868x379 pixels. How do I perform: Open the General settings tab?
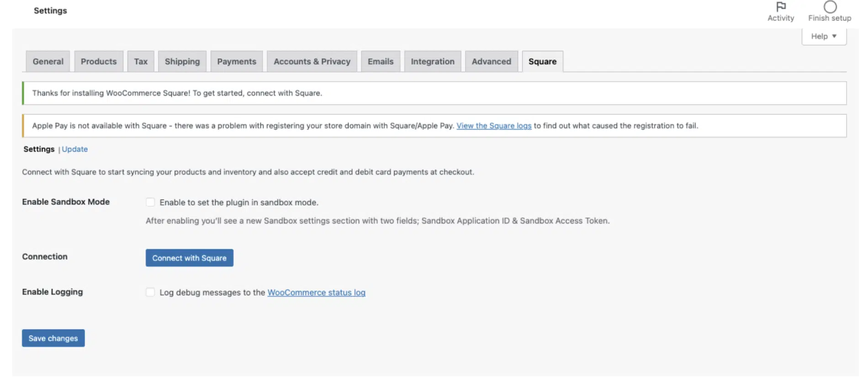48,62
